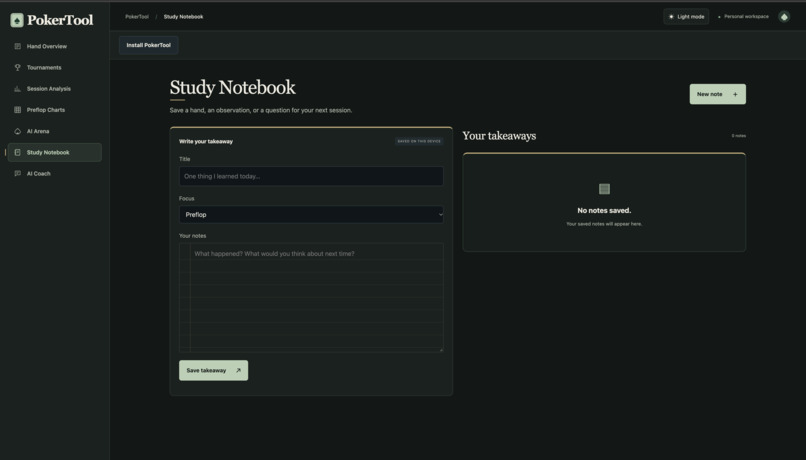
Task: Click the PokerTool wordmark
Action: tap(60, 20)
